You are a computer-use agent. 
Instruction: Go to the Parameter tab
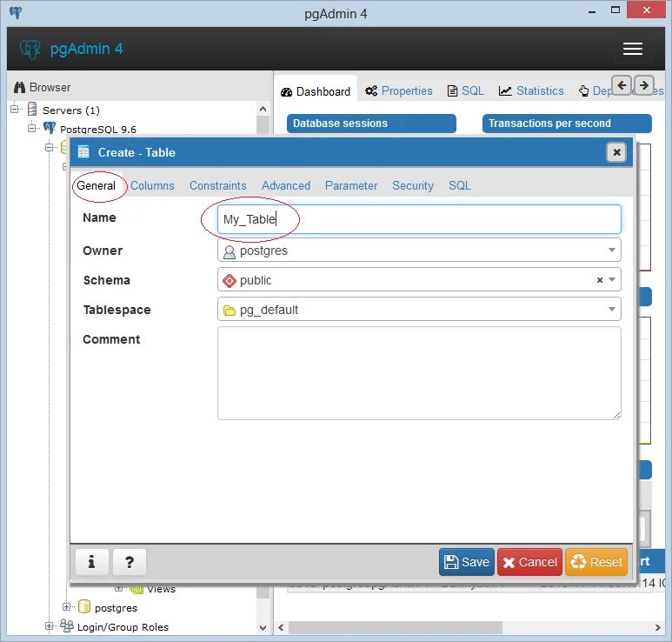click(x=351, y=185)
